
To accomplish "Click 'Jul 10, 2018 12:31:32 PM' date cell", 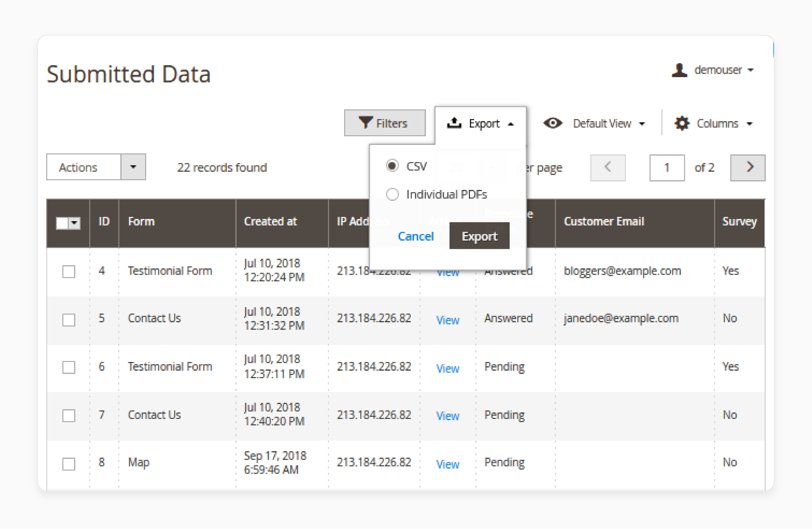I will pos(274,318).
